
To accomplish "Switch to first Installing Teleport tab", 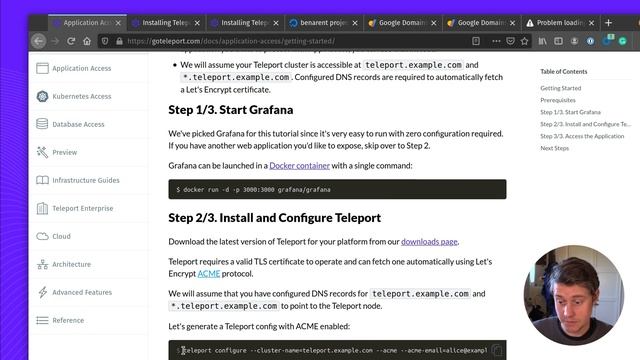I will [166, 23].
